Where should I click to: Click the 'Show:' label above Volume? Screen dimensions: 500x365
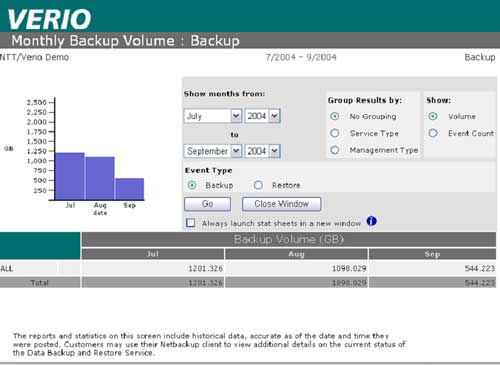[x=438, y=100]
